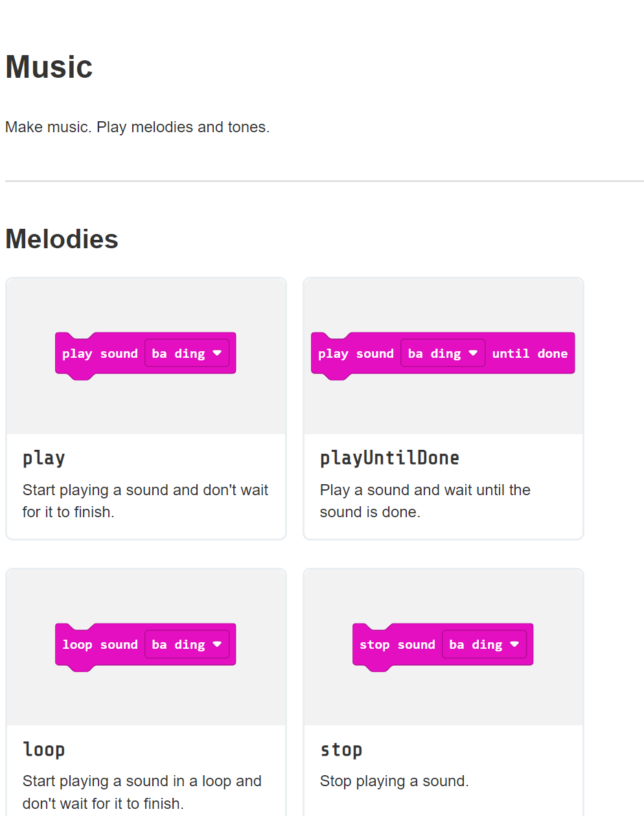This screenshot has width=644, height=816.
Task: Click the play heading link
Action: [43, 458]
